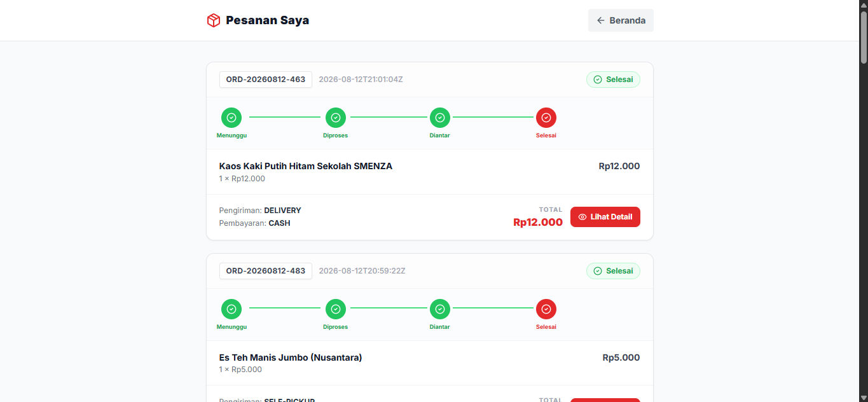The width and height of the screenshot is (868, 402).
Task: Click item price Rp12.000 beside Kaos Kaki
Action: 619,166
